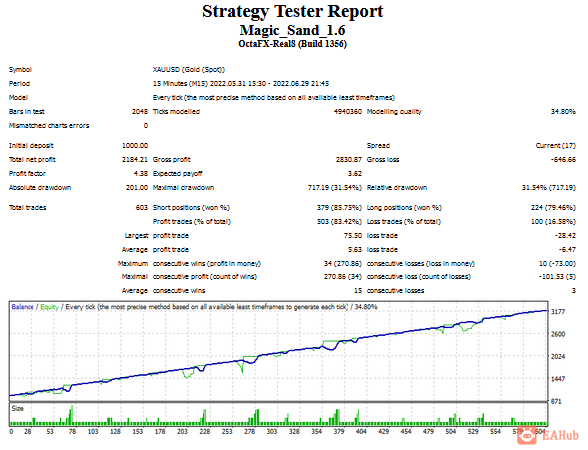Click Modelling quality value '34.80%' in table
Screen dimensions: 588x450
click(x=563, y=112)
